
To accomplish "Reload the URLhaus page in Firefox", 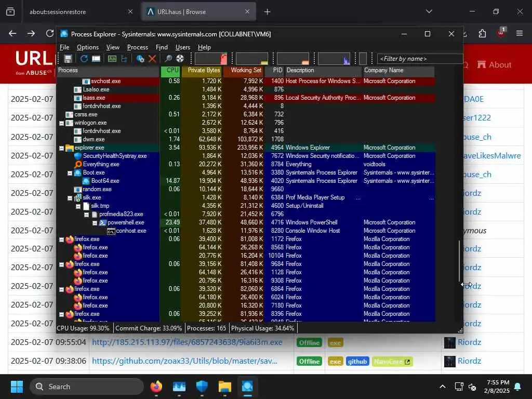I will pyautogui.click(x=49, y=33).
